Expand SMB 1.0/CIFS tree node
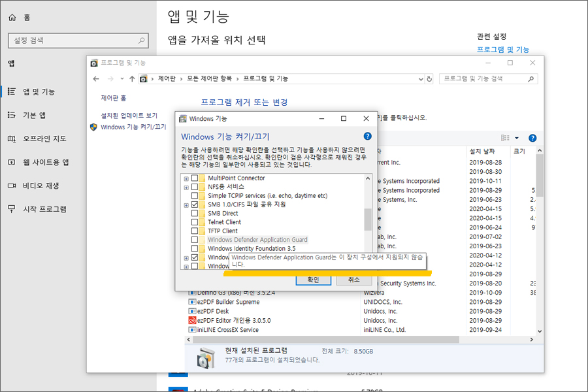588x392 pixels. [186, 205]
